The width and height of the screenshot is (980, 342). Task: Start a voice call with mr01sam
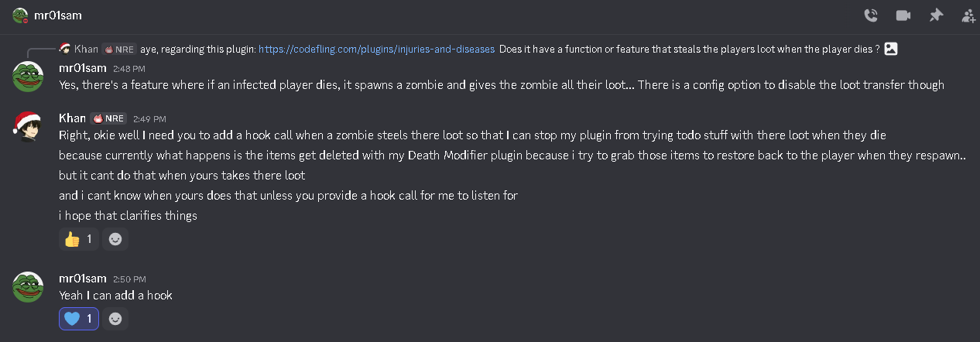click(x=871, y=15)
